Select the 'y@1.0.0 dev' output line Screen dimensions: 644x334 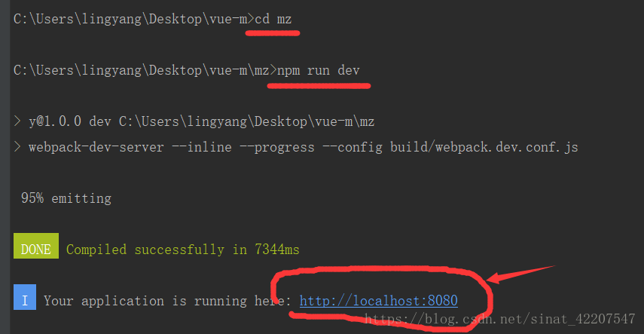(194, 121)
